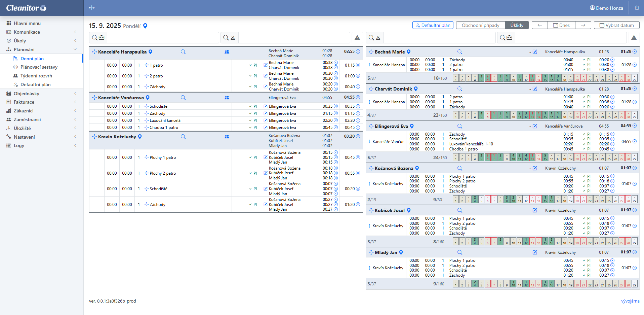Click the sidebar collapse icon in top bar
The image size is (644, 315).
pos(92,8)
